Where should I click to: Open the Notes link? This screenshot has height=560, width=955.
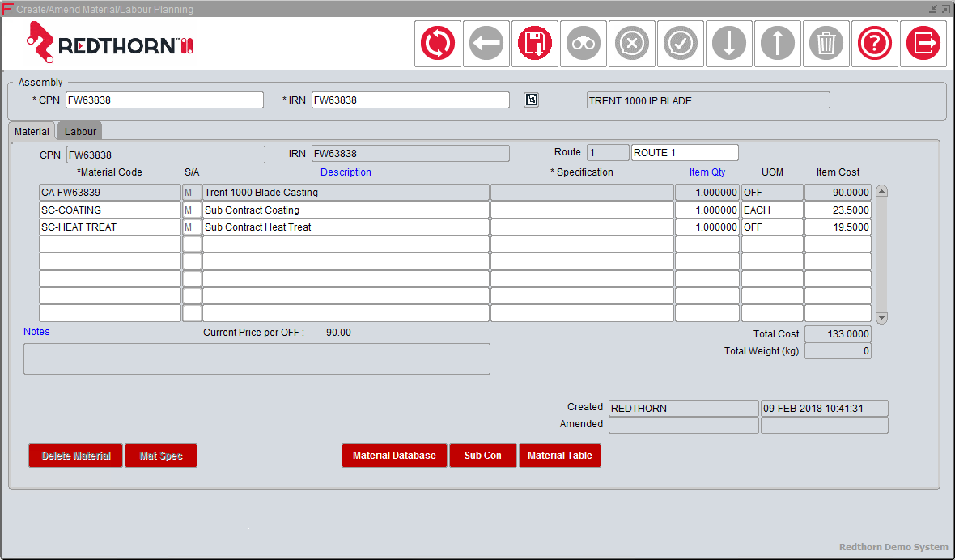(x=37, y=331)
